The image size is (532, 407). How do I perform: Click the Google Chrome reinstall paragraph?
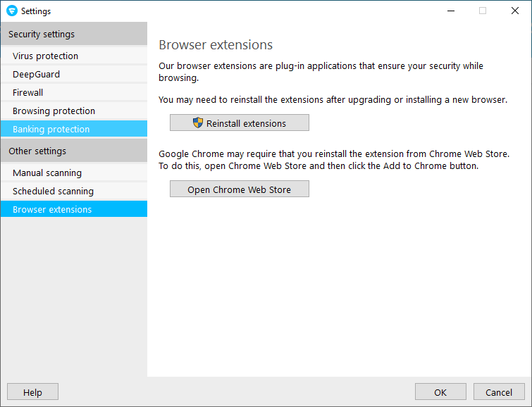(x=334, y=160)
